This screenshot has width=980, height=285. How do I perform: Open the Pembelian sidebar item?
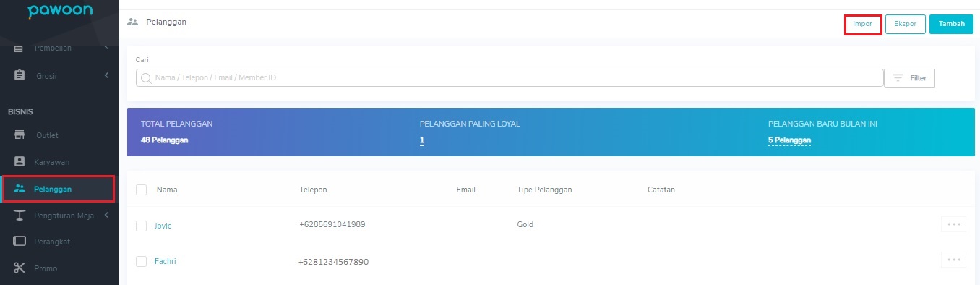pos(59,48)
